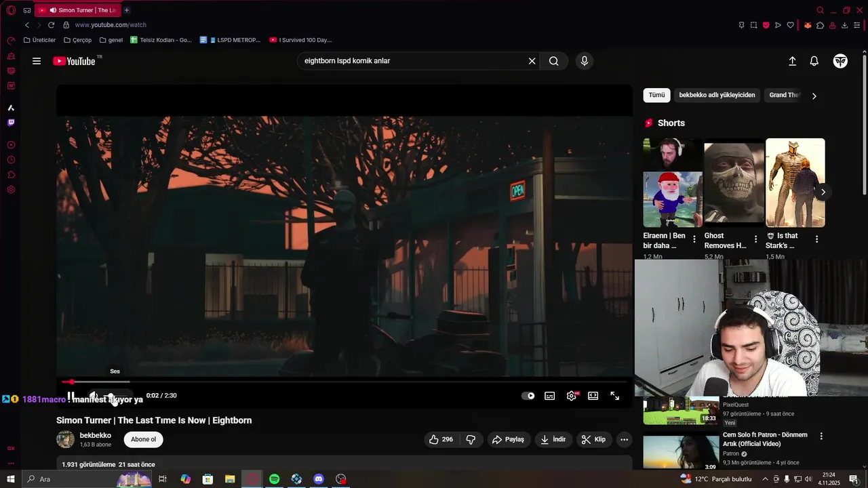
Task: Open a new browser tab with plus
Action: point(127,10)
